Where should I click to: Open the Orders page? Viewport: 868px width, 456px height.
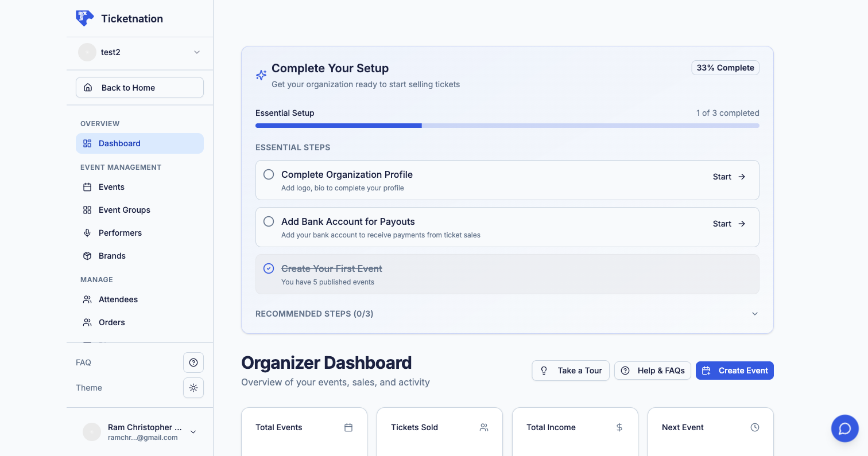click(x=111, y=322)
